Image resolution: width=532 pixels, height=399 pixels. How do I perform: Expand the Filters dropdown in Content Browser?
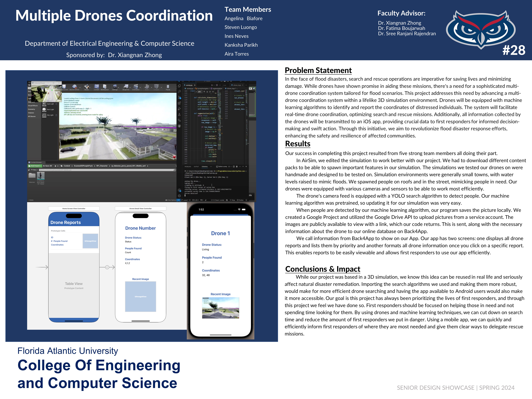tap(35, 170)
